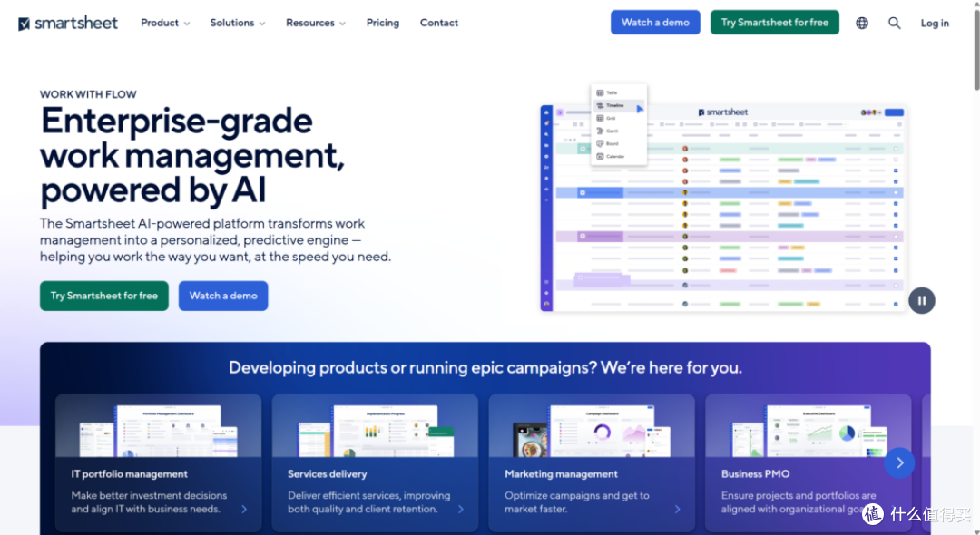Open the language globe icon
The width and height of the screenshot is (980, 535).
[862, 23]
